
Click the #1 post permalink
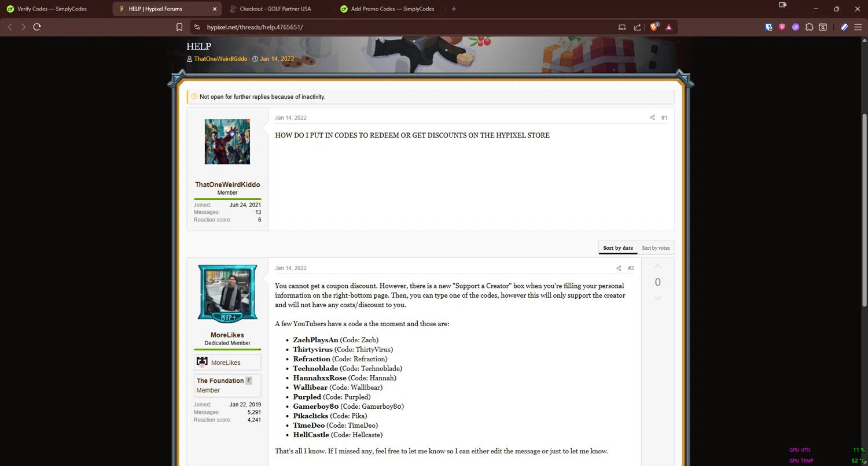[664, 117]
